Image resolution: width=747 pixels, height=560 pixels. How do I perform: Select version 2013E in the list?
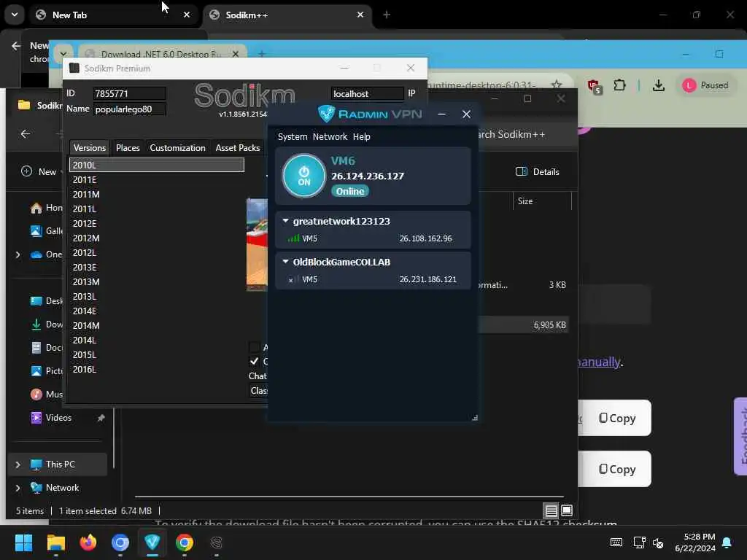click(157, 267)
